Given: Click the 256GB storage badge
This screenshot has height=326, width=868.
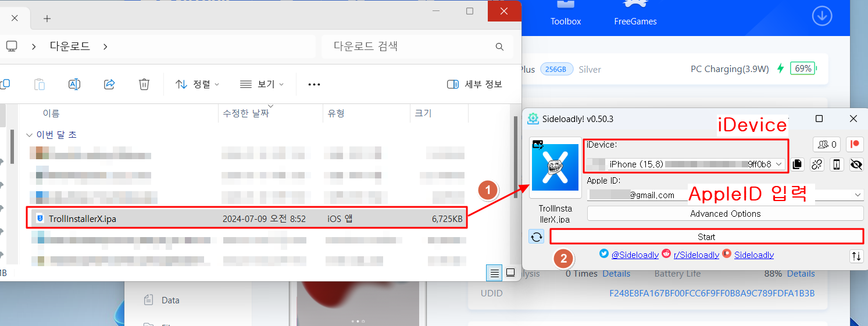Looking at the screenshot, I should point(556,69).
